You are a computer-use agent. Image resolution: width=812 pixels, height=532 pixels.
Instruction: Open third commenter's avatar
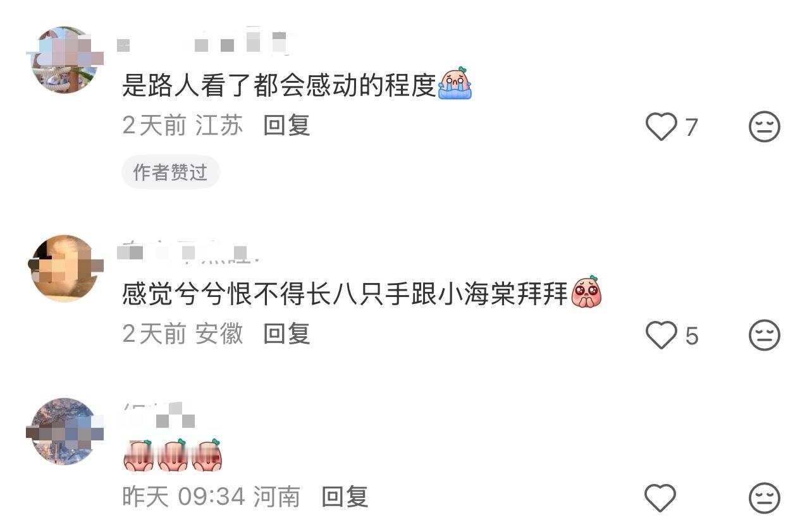(64, 432)
